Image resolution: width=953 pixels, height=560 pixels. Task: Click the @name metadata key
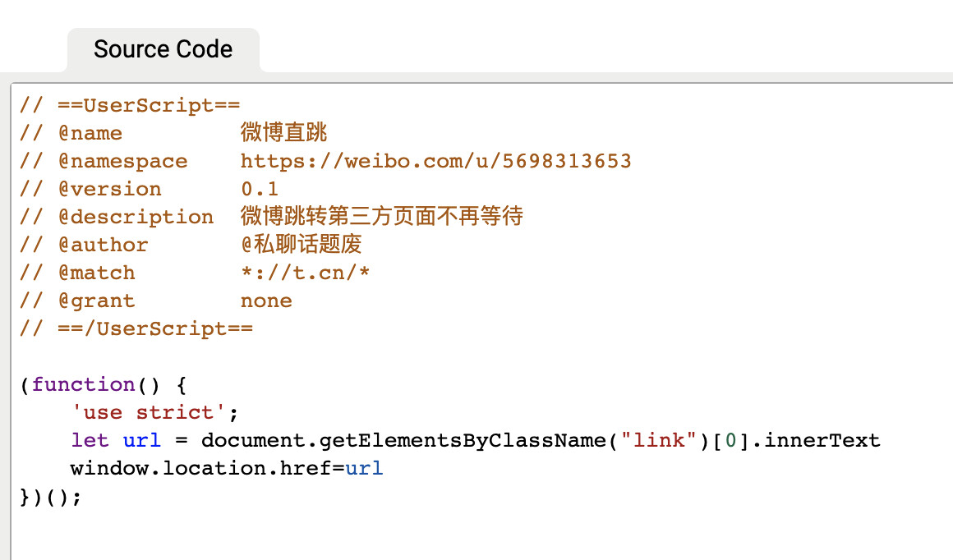click(90, 133)
